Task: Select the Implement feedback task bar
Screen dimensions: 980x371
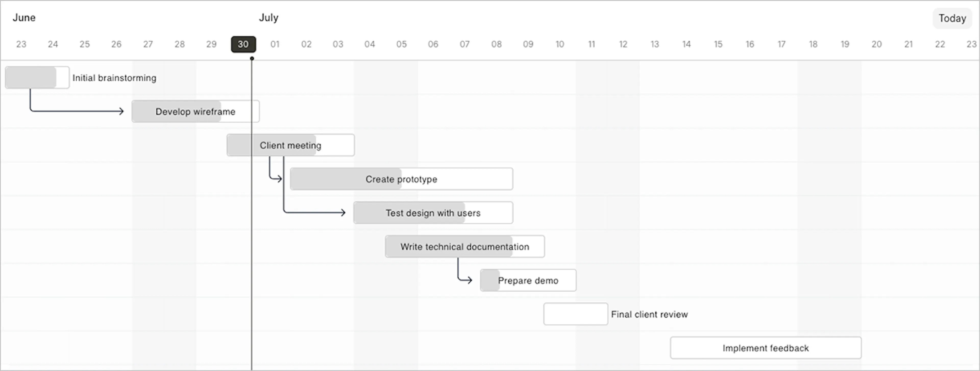Action: (x=766, y=348)
